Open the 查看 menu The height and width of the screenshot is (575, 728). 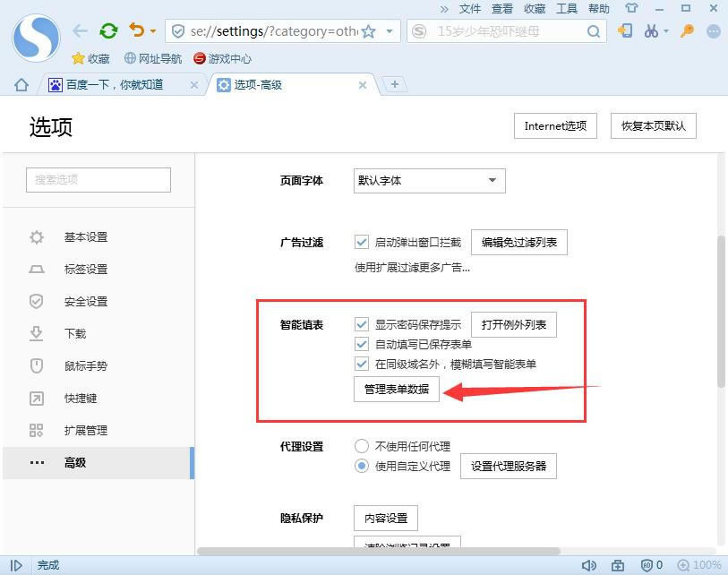click(x=502, y=9)
